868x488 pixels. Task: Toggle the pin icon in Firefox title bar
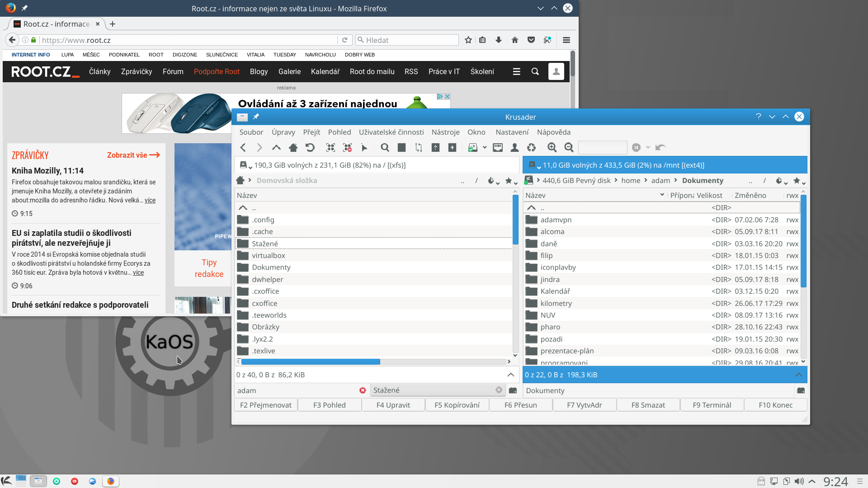pos(24,9)
